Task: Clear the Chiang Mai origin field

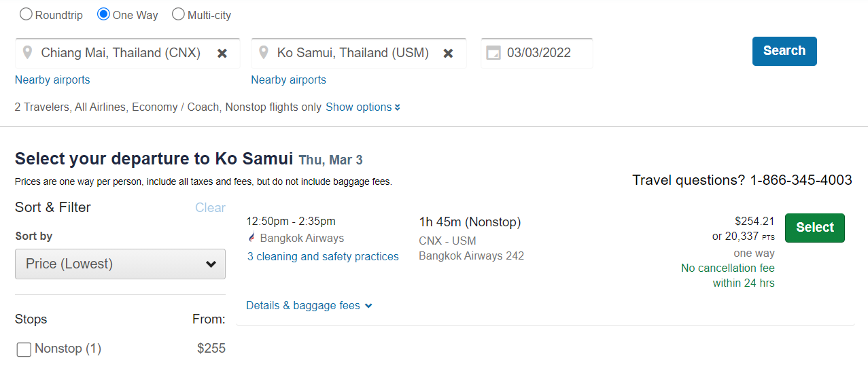Action: pos(222,53)
